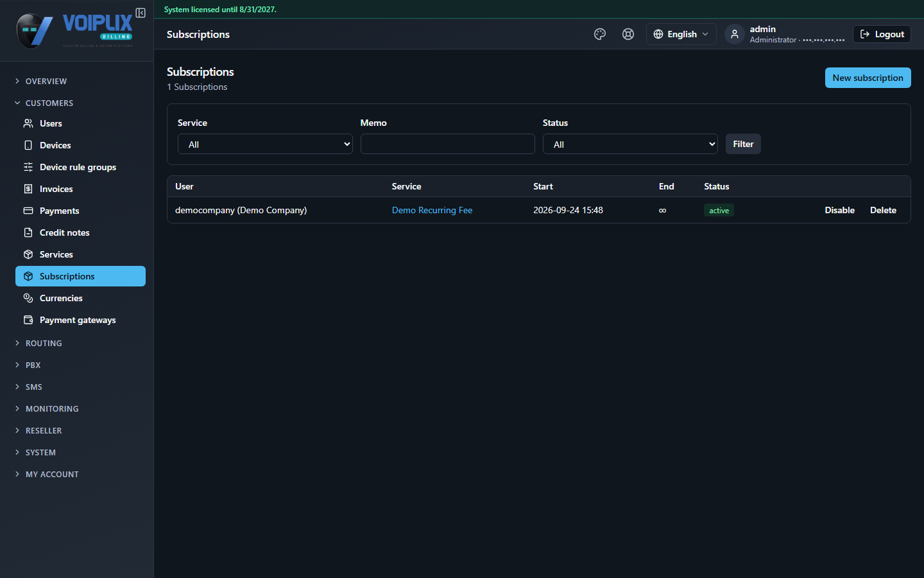924x578 pixels.
Task: Apply the Filter button
Action: click(743, 144)
